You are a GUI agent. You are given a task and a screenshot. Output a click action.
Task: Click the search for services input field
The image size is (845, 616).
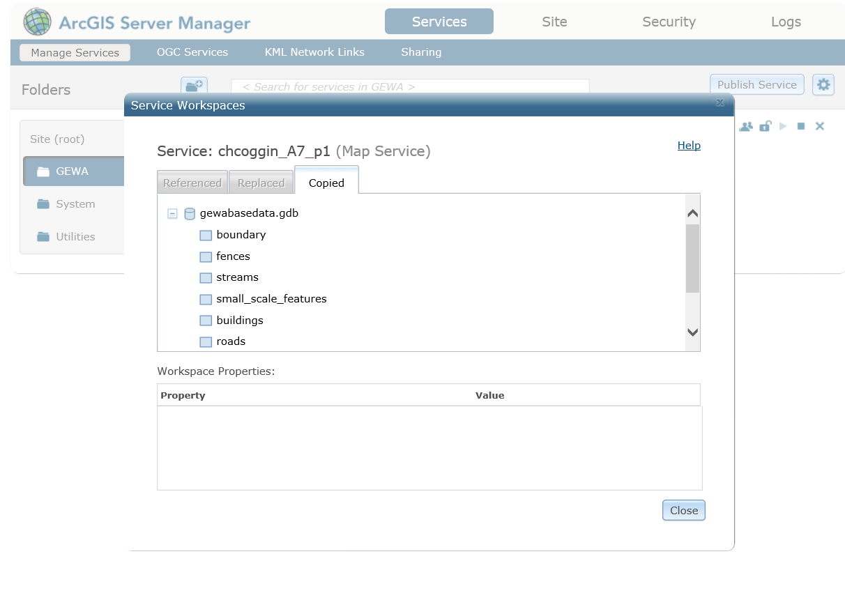click(410, 87)
